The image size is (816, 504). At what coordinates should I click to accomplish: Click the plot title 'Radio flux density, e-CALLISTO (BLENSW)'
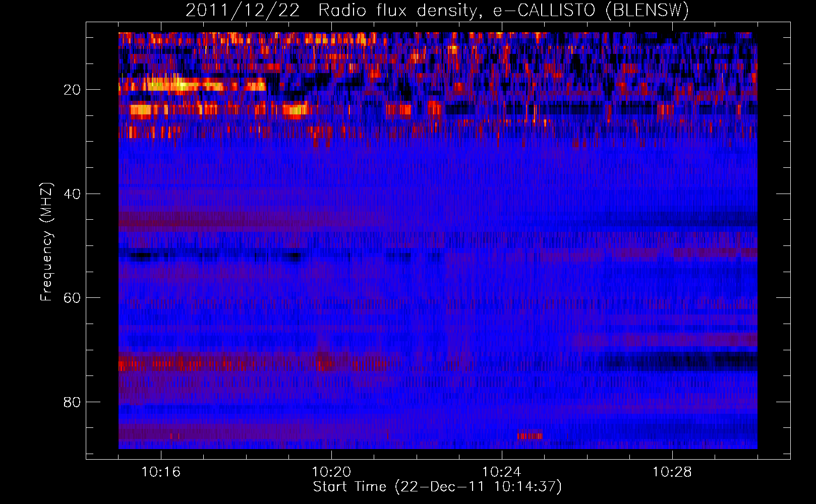coord(503,10)
